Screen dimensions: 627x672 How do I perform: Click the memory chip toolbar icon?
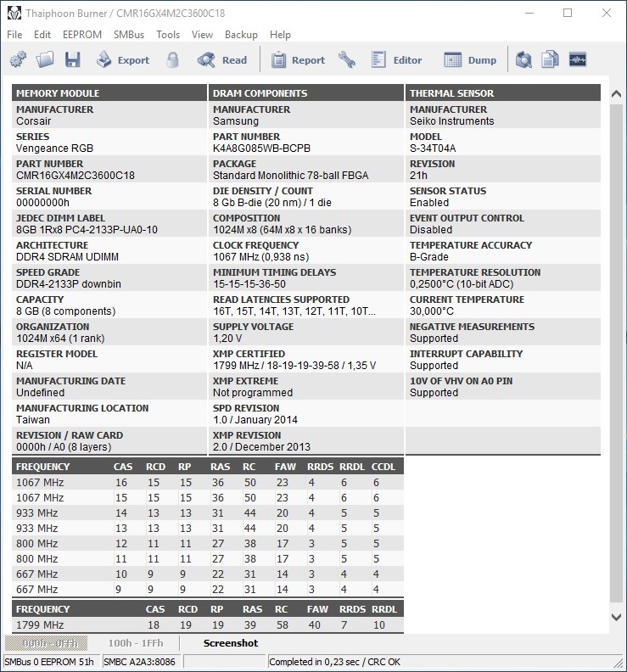coord(577,59)
